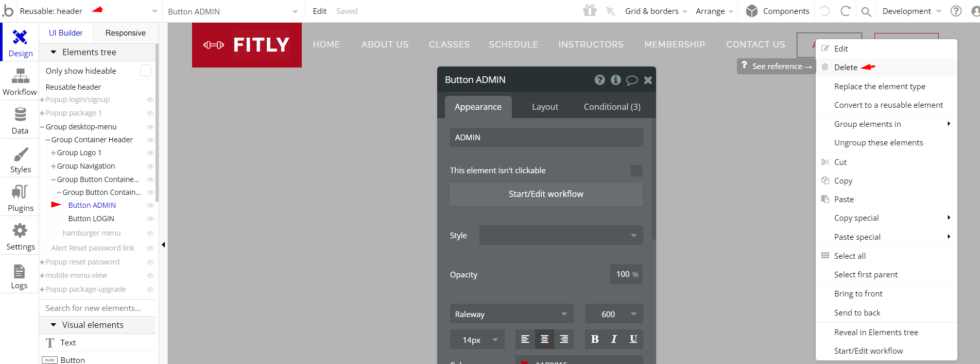Expand Group Navigation in tree
Viewport: 980px width, 364px height.
[x=53, y=166]
